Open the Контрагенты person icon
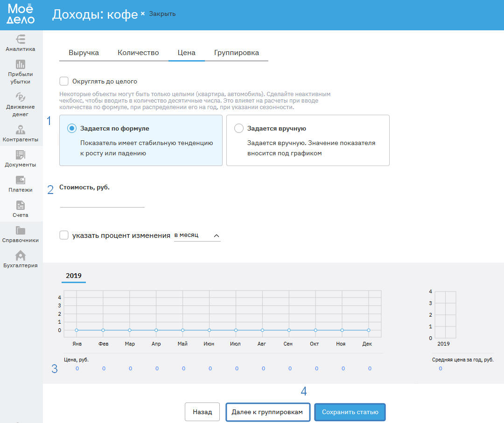This screenshot has height=423, width=504. coord(21,130)
